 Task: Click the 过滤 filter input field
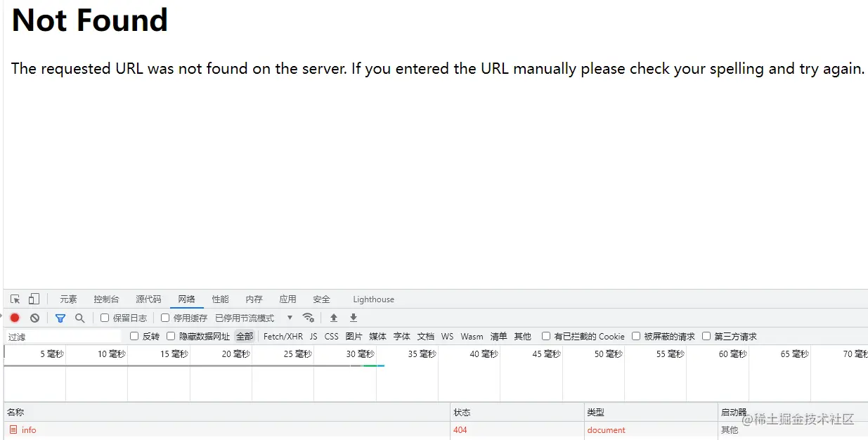click(63, 337)
